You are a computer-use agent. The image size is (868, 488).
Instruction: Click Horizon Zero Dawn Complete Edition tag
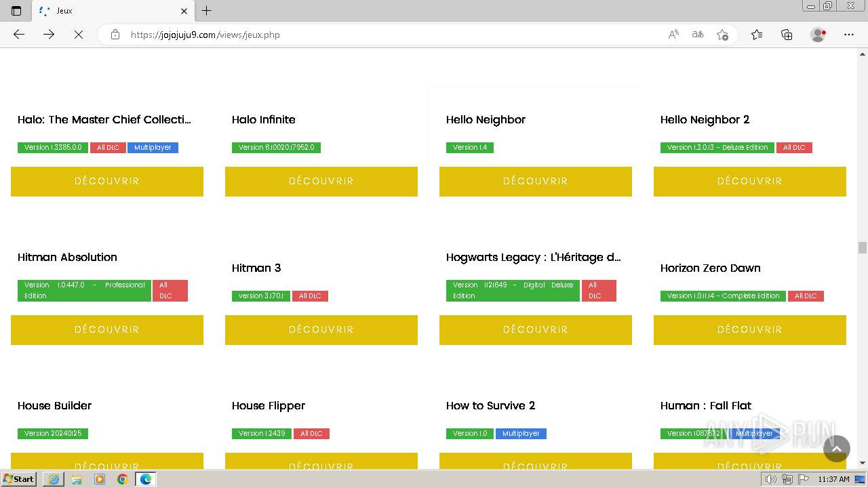pos(723,296)
